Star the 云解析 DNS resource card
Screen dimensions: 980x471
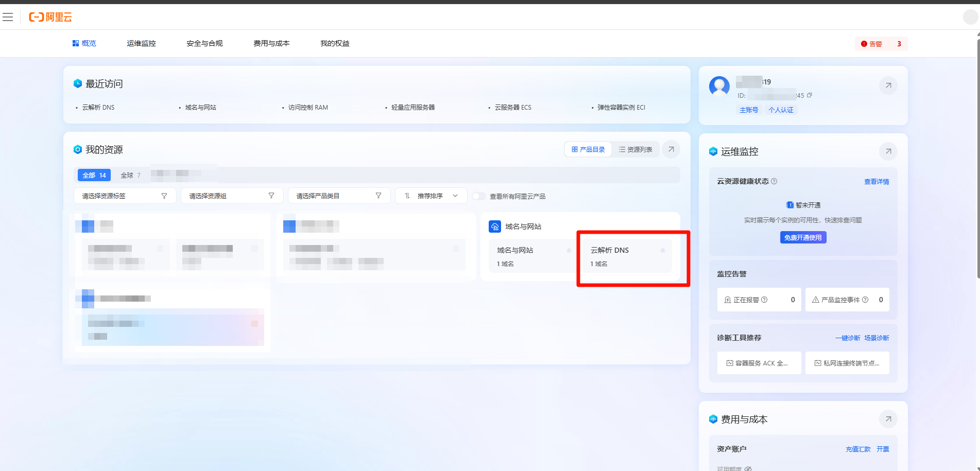pos(663,251)
